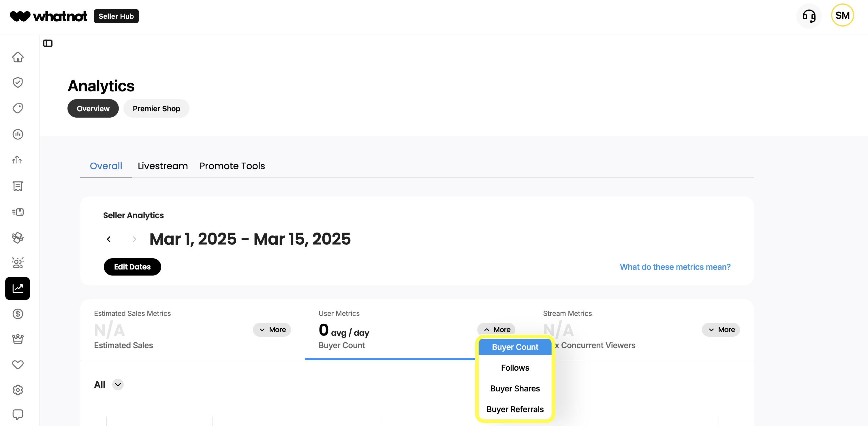The height and width of the screenshot is (426, 868).
Task: Open the shield checkmark sidebar icon
Action: click(18, 82)
